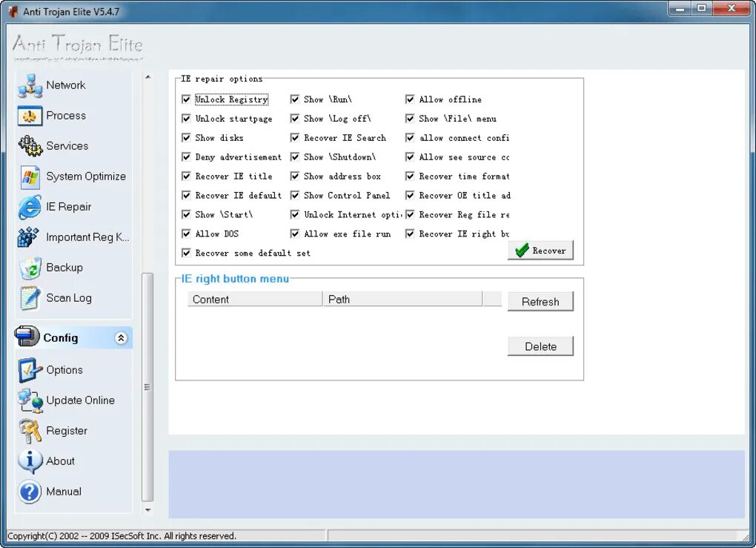
Task: Minimize the Anti Trojan Elite window
Action: [680, 8]
